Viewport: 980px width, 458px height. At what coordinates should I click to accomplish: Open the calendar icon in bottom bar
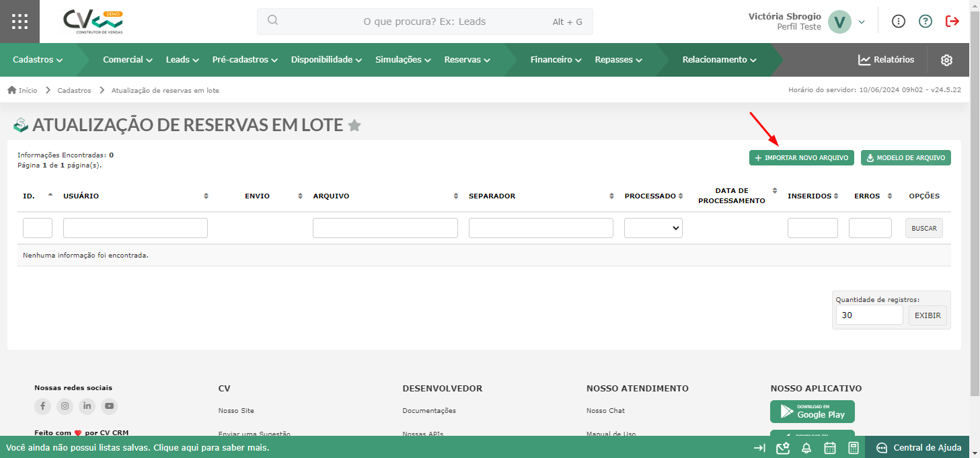point(829,448)
